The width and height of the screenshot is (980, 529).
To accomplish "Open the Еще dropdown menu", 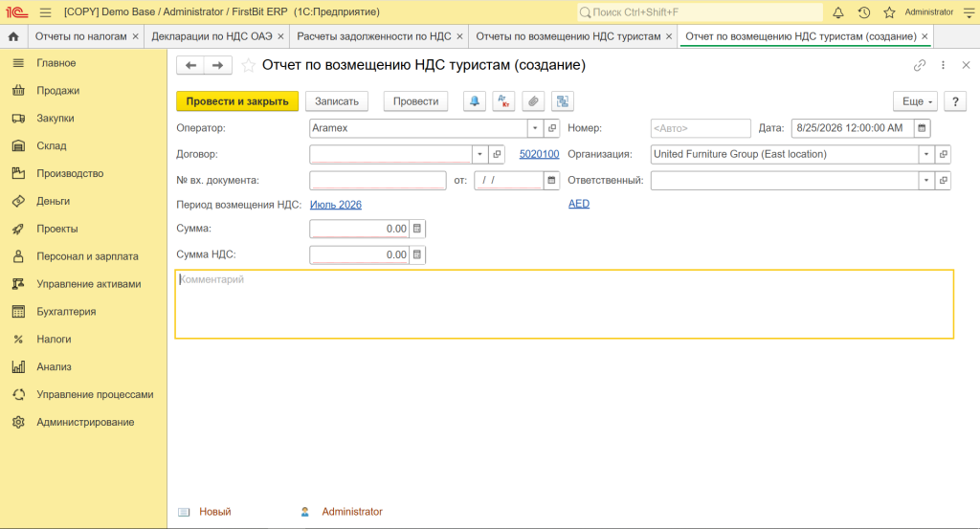I will click(x=916, y=101).
